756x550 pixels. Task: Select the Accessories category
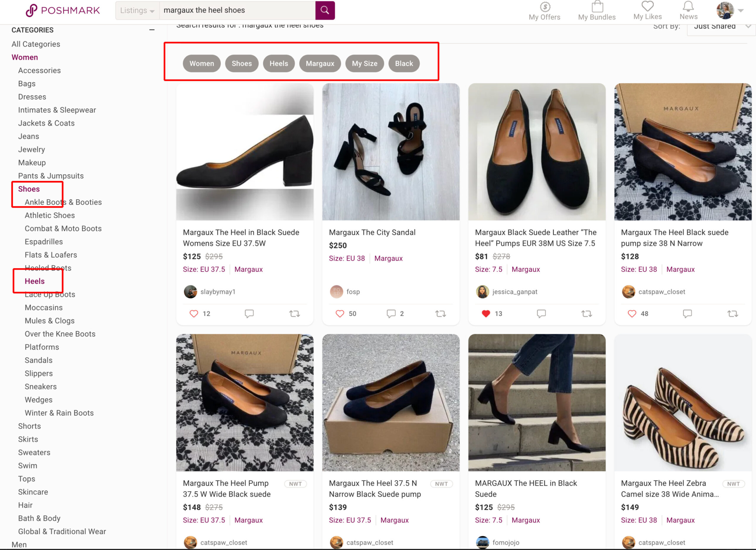(39, 70)
